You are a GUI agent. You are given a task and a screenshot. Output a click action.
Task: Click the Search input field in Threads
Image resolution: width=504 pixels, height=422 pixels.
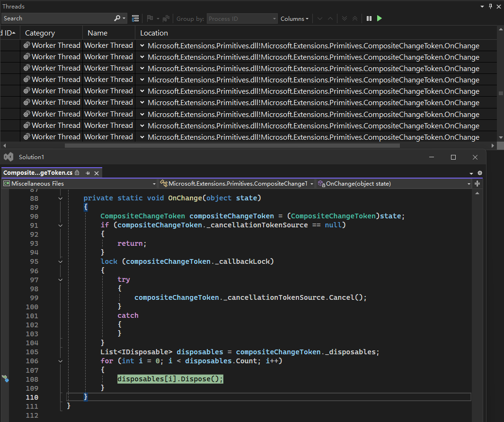tap(57, 18)
